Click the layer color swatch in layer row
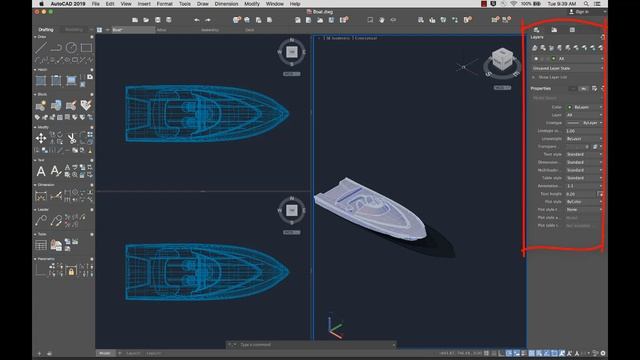Viewport: 640px width, 360px height. pos(553,59)
